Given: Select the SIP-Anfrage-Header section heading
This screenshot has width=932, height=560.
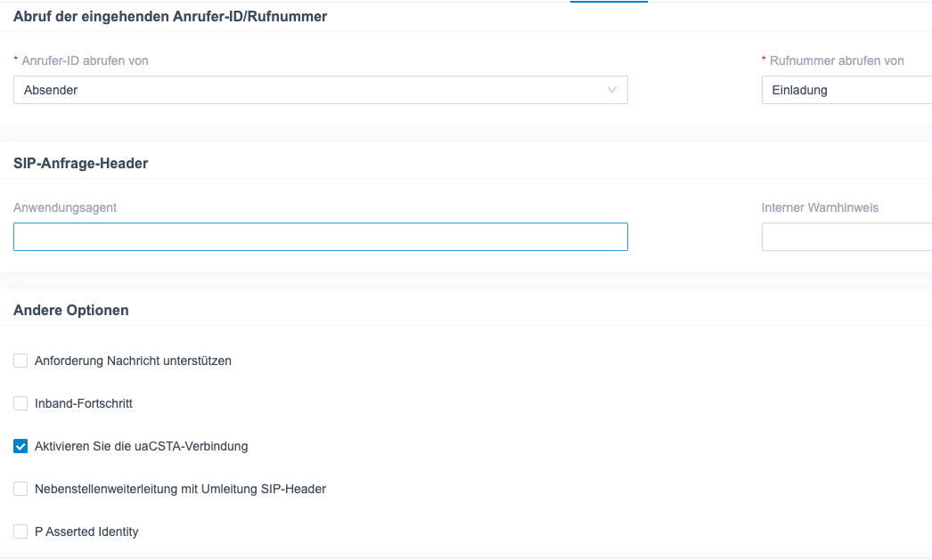Looking at the screenshot, I should click(80, 163).
